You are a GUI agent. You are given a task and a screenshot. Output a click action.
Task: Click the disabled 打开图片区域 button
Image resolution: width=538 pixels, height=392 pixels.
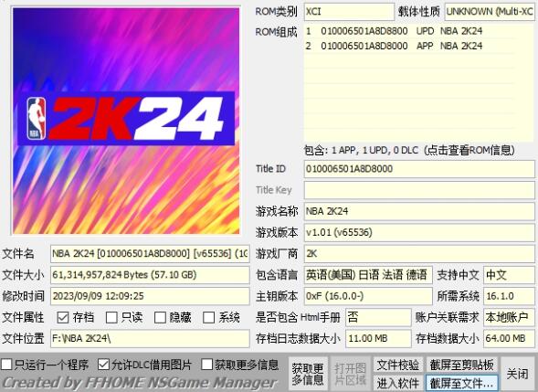click(350, 374)
